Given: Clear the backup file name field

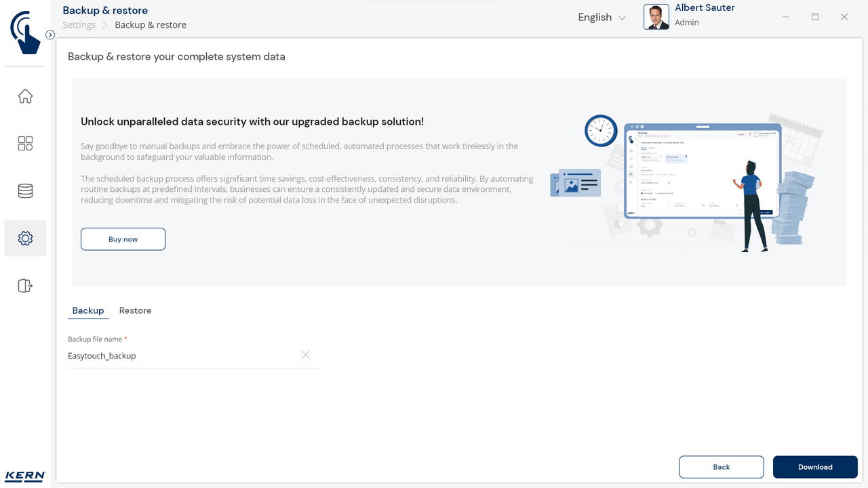Looking at the screenshot, I should pos(305,355).
